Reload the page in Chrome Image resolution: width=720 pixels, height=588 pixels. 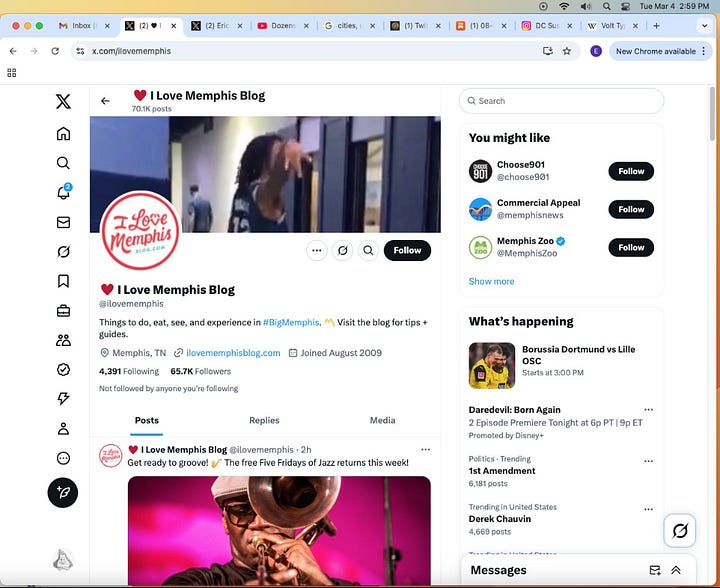pyautogui.click(x=55, y=51)
